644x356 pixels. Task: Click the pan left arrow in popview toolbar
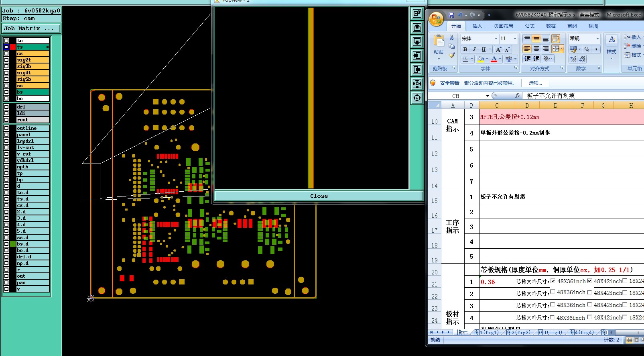click(x=417, y=56)
